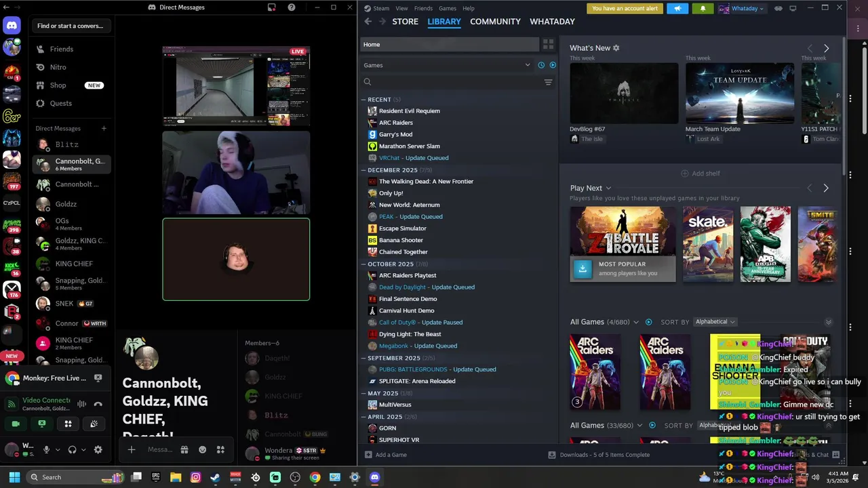Open gift icon in Discord message box
Viewport: 868px width, 488px height.
click(184, 449)
